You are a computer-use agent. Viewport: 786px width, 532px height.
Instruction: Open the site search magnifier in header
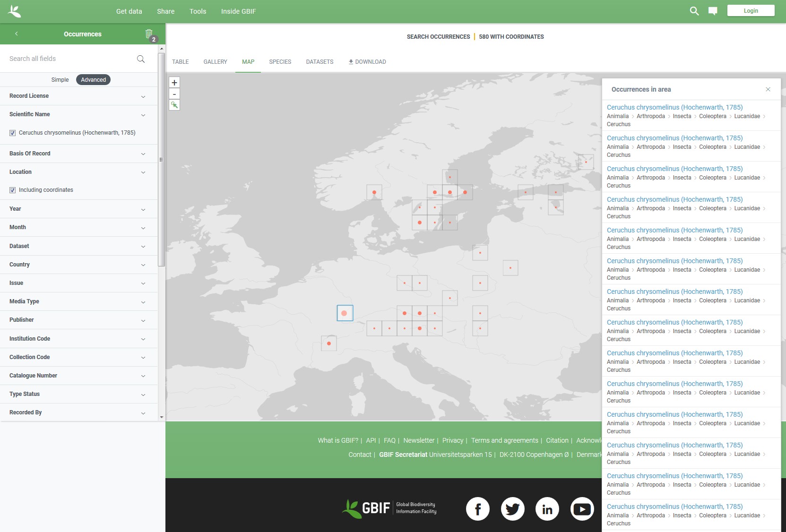point(694,11)
